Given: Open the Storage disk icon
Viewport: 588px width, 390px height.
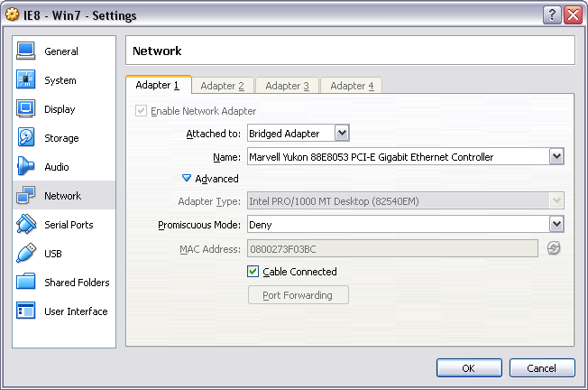Looking at the screenshot, I should pyautogui.click(x=25, y=138).
